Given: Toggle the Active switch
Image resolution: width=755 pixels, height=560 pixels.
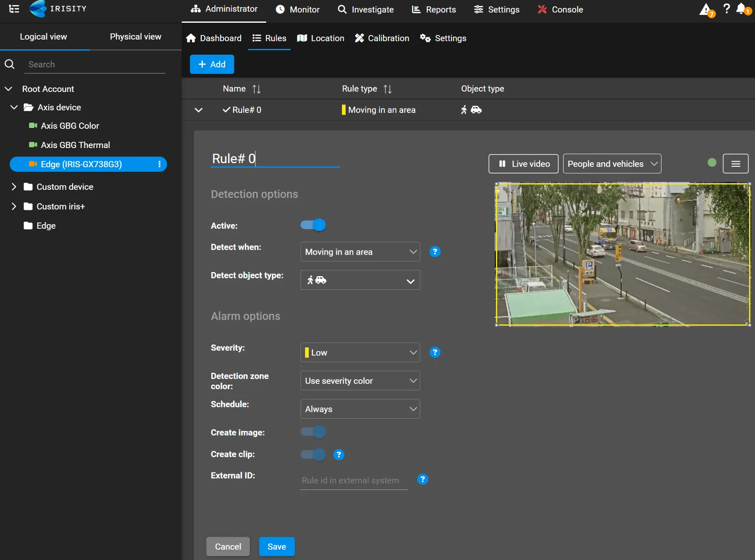Looking at the screenshot, I should (313, 225).
